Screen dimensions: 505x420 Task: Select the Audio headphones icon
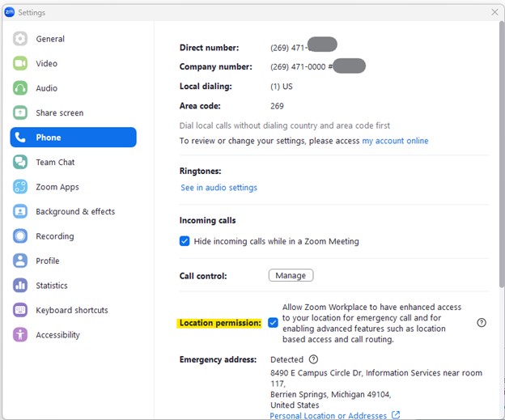pyautogui.click(x=20, y=88)
